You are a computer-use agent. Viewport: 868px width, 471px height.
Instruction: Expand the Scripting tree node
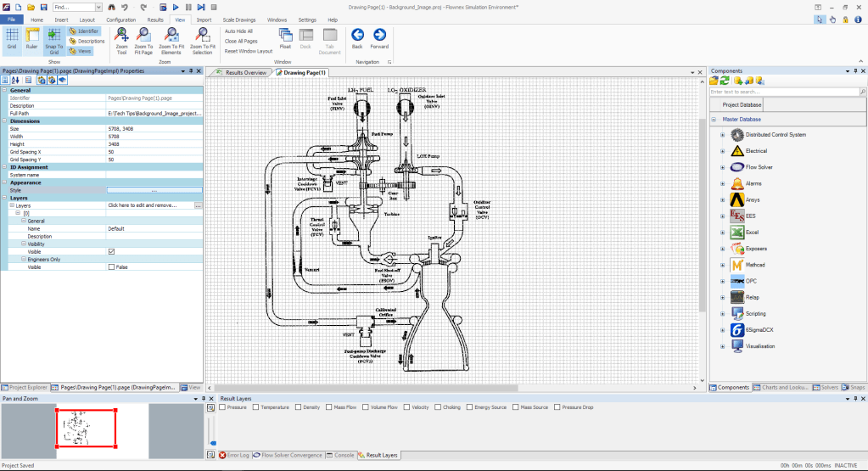[723, 314]
